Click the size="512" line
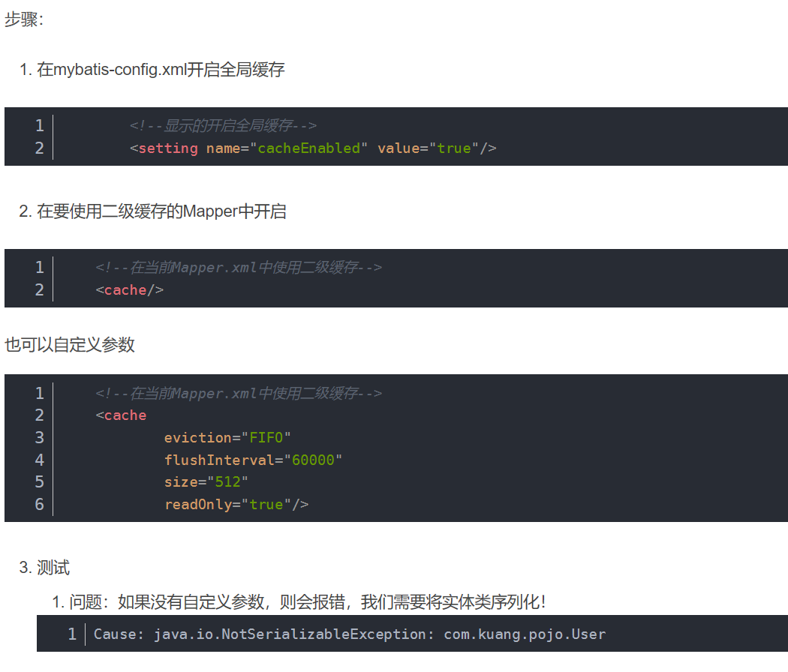788x672 pixels. point(206,481)
